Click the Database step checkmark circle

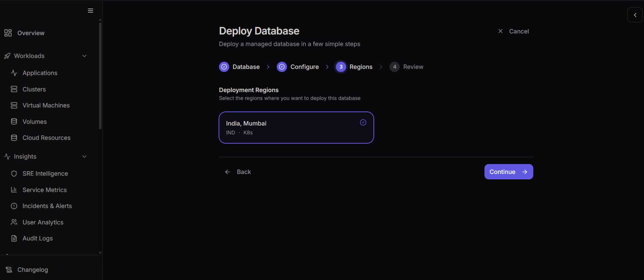coord(224,67)
